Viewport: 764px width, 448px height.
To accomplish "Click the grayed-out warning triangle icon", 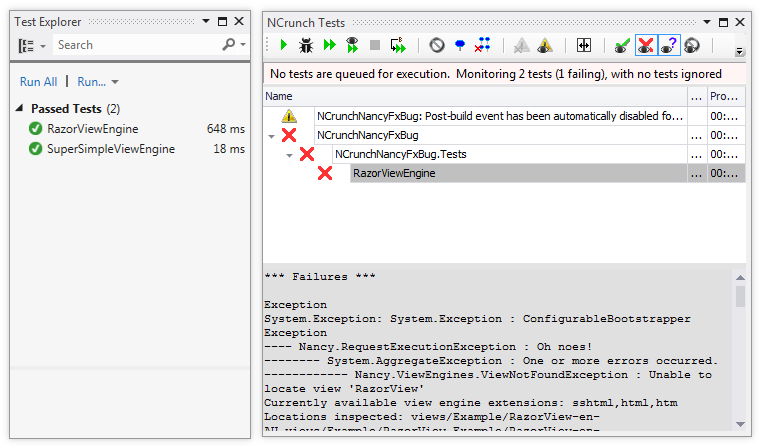I will [522, 45].
